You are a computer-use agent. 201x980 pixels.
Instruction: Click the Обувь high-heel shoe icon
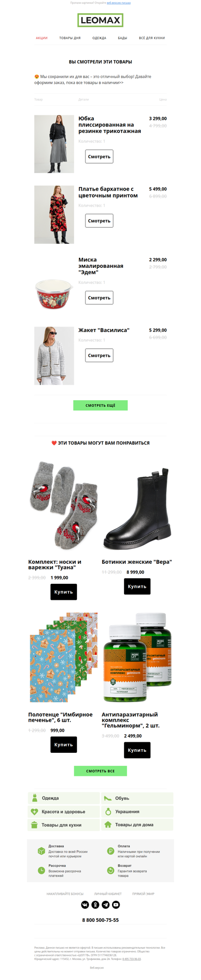coord(108,798)
